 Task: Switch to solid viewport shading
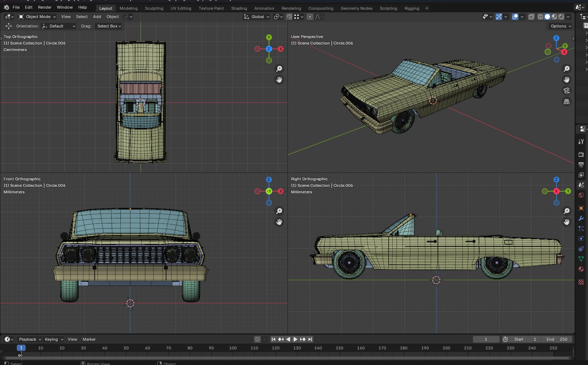point(547,17)
